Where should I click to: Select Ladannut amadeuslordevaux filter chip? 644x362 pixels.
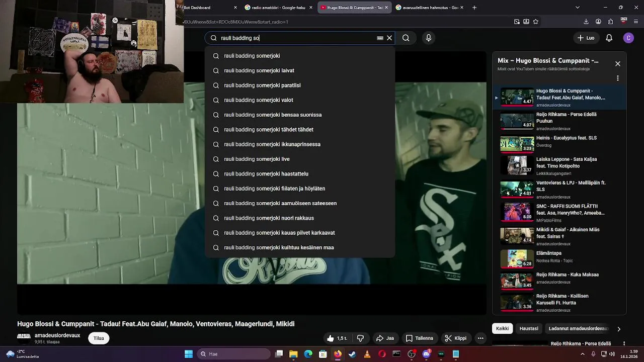coord(578,328)
